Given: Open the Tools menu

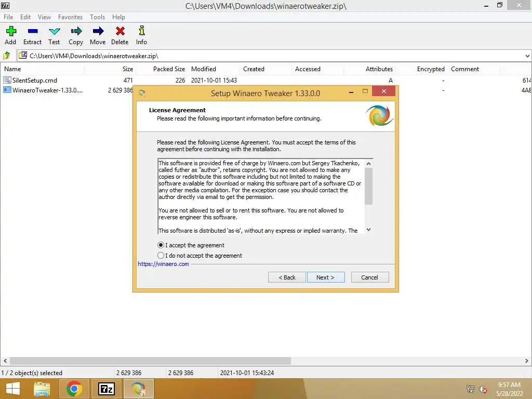Looking at the screenshot, I should [97, 17].
